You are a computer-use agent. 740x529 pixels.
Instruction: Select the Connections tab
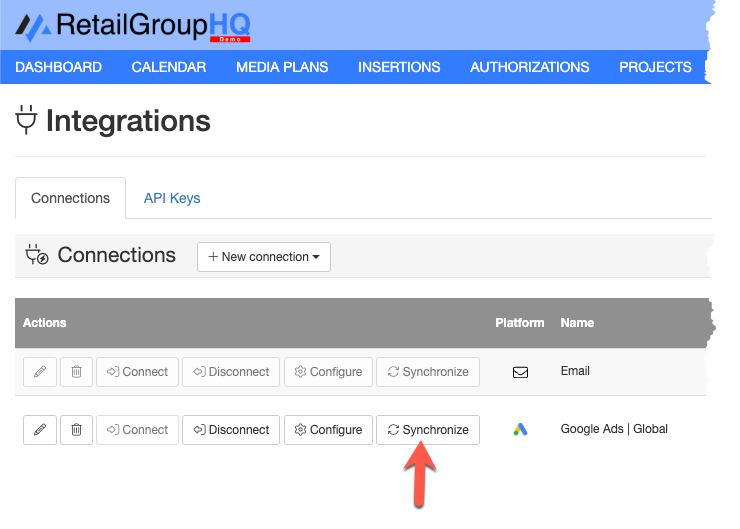point(70,198)
